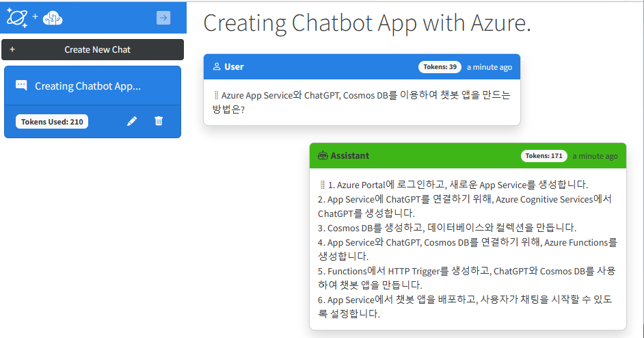Click step 2 about Azure Cognitive Services
Viewport: 644px width, 338px height.
pos(464,207)
